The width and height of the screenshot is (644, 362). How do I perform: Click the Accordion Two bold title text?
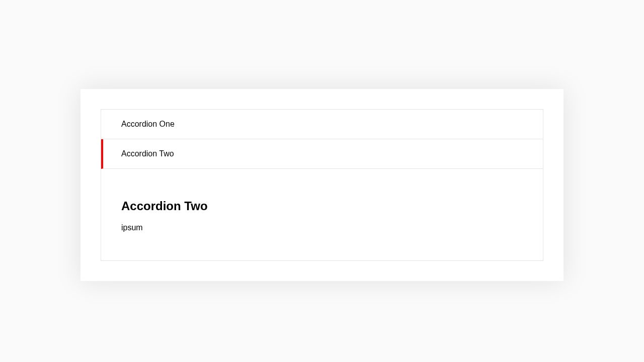(164, 206)
